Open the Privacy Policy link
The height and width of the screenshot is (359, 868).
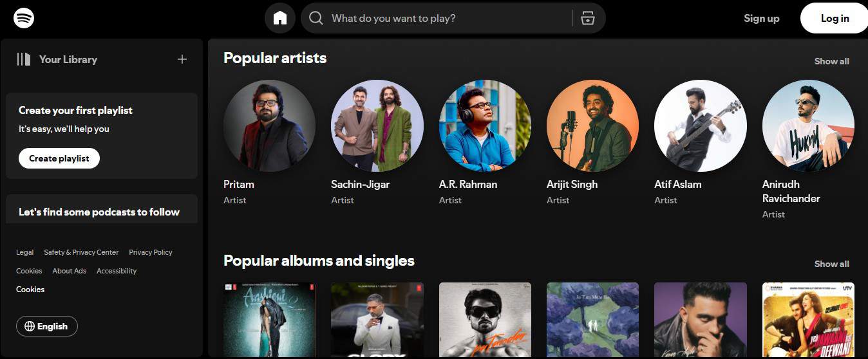(x=151, y=252)
